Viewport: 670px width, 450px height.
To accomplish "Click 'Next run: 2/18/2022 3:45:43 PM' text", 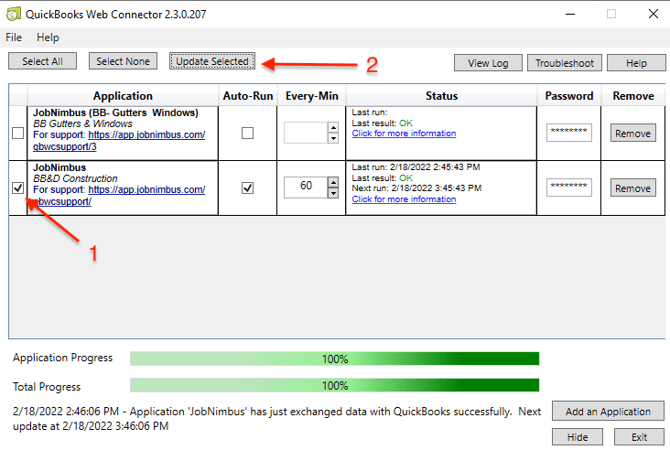I will tap(417, 188).
